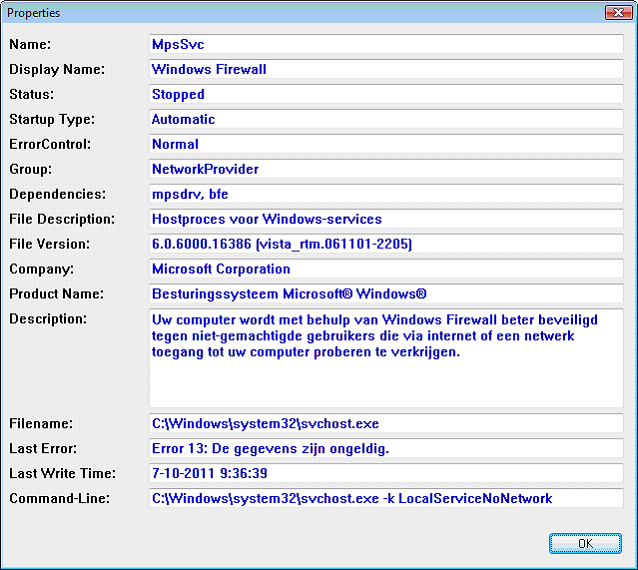Image resolution: width=638 pixels, height=570 pixels.
Task: Click the OK button
Action: click(585, 544)
